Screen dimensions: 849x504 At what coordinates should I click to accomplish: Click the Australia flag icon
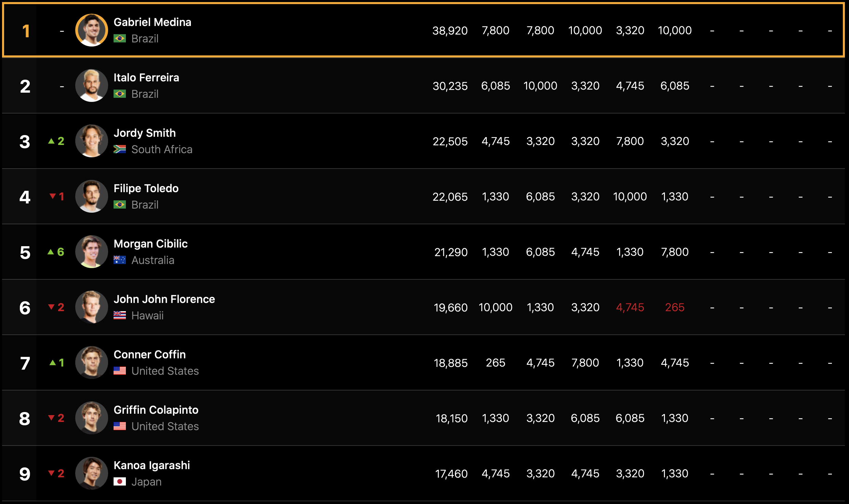[x=120, y=260]
